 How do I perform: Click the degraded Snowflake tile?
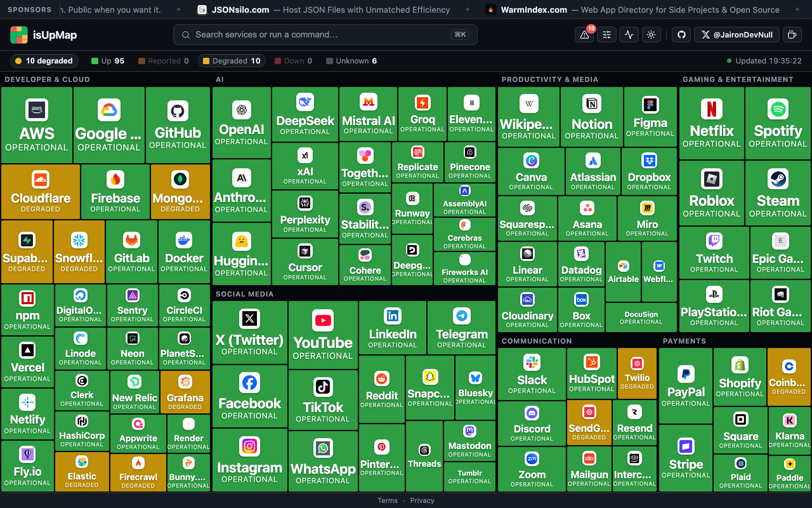79,252
